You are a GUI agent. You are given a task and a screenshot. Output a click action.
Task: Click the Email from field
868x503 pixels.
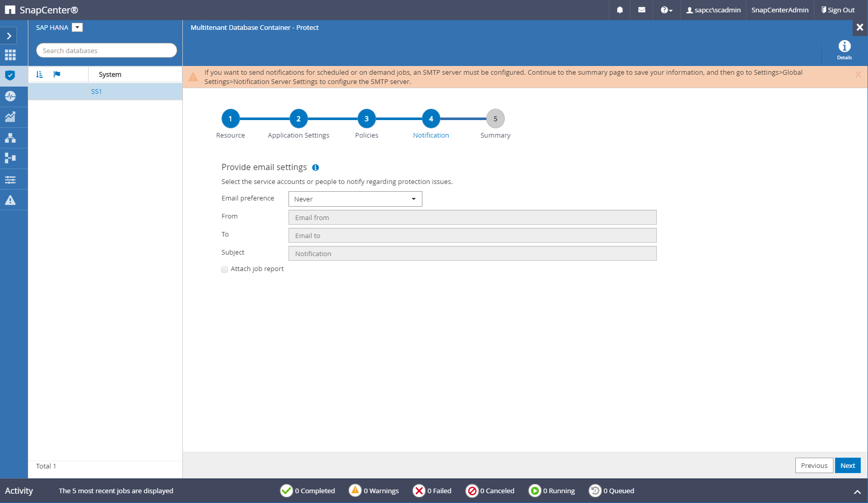[x=472, y=217]
